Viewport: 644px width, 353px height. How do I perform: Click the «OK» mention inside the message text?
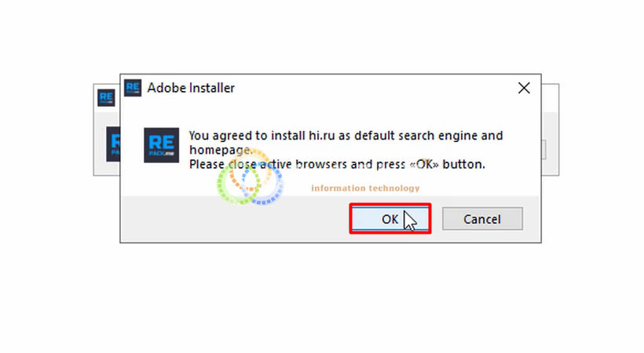point(424,164)
